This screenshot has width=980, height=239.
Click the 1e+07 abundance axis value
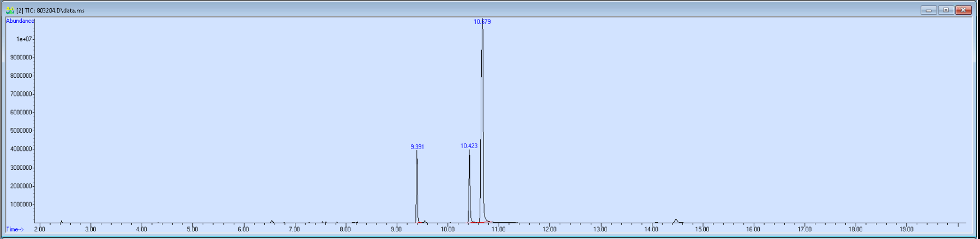[24, 39]
